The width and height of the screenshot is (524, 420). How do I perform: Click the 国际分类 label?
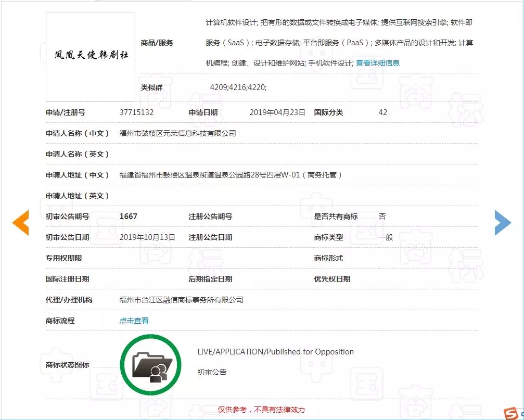click(328, 112)
